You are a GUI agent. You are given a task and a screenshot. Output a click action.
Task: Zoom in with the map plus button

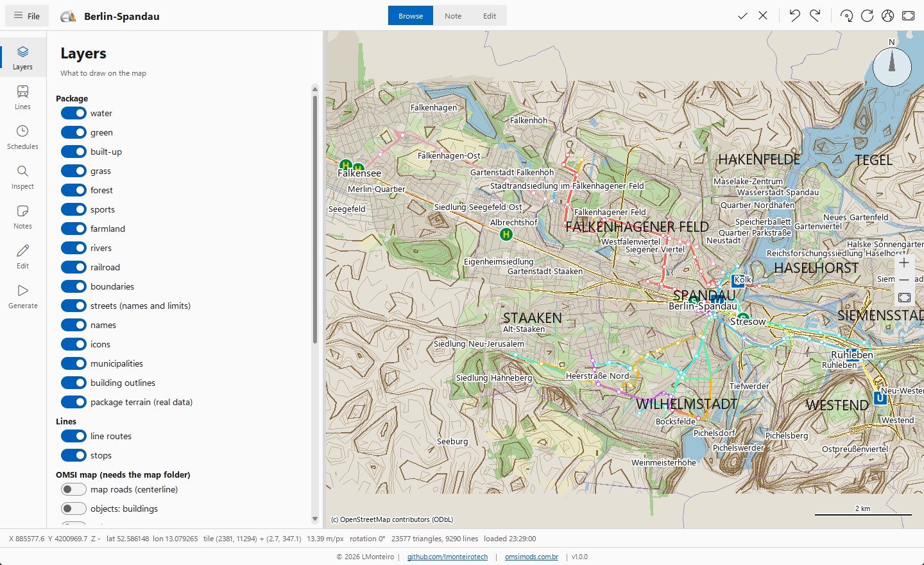tap(904, 263)
